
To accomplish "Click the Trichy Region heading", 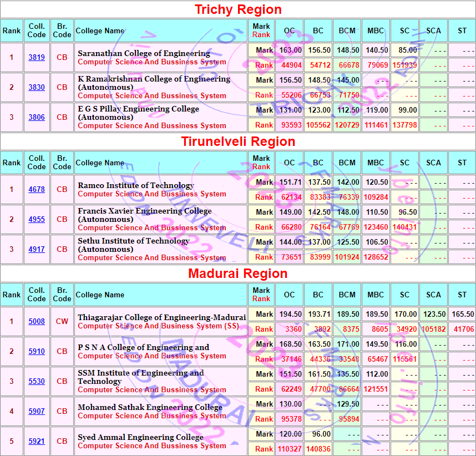I will [238, 9].
